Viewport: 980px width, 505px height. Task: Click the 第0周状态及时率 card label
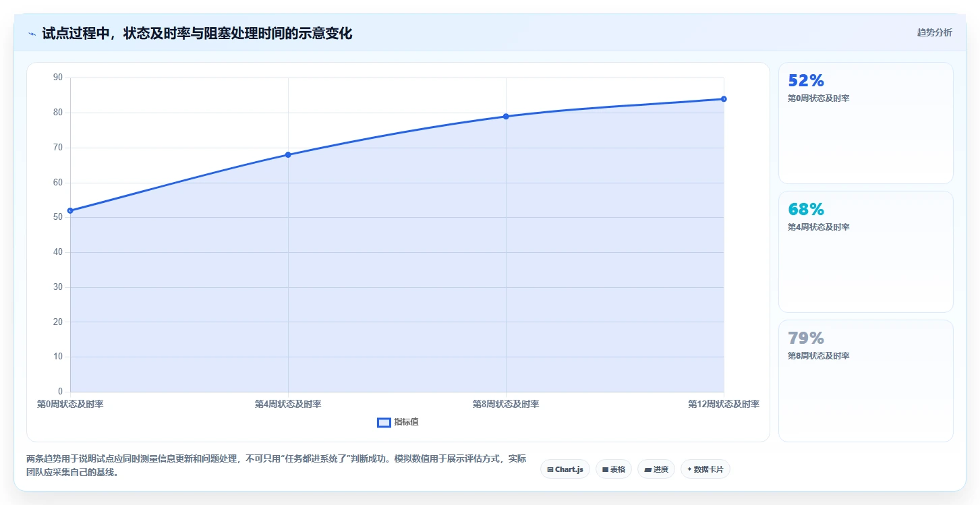[x=818, y=98]
